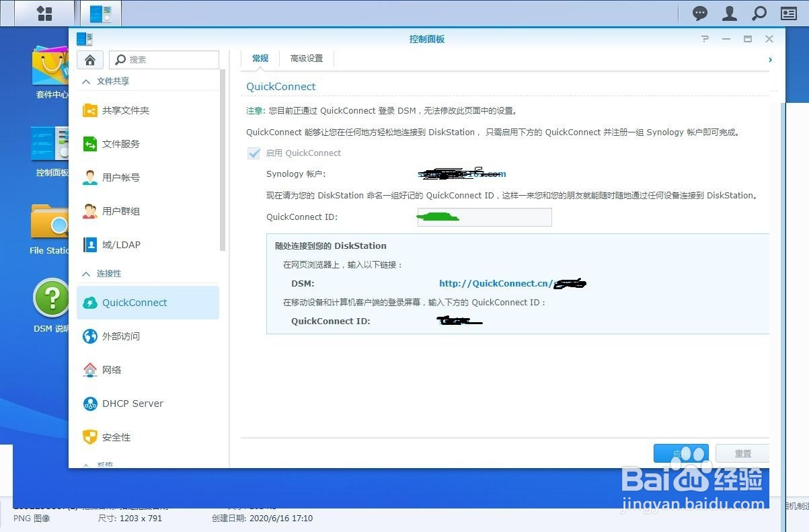The height and width of the screenshot is (532, 809).
Task: Click the sidebar vertical scrollbar
Action: coord(223,161)
